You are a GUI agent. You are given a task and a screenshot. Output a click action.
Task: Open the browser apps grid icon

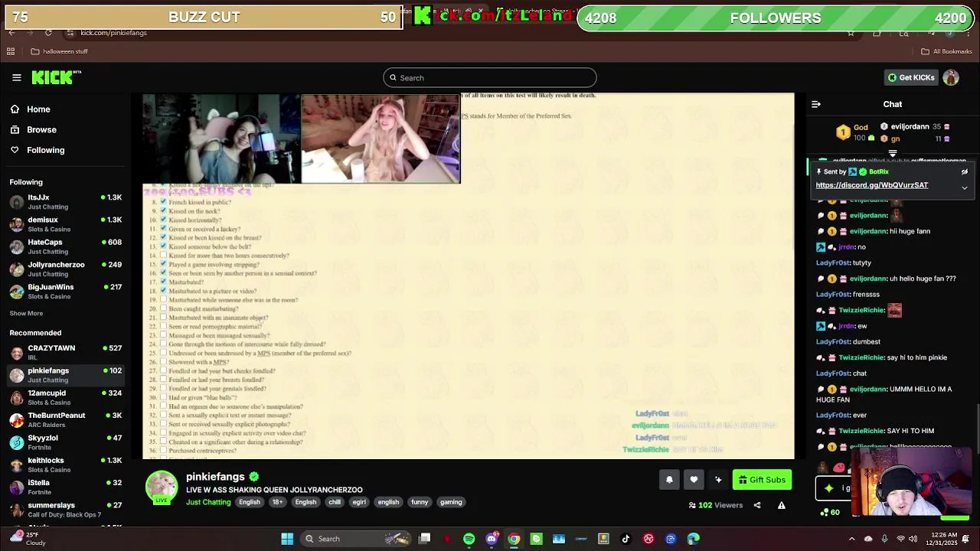coord(11,51)
